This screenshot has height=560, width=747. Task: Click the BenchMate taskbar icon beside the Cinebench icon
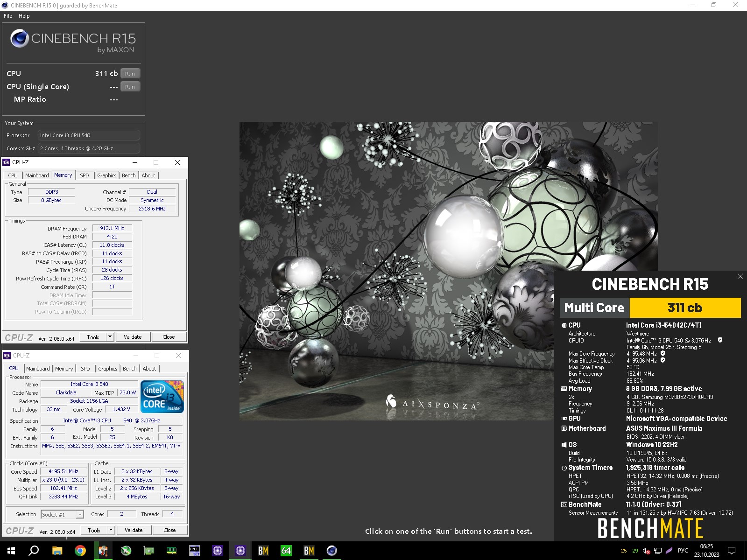click(309, 551)
